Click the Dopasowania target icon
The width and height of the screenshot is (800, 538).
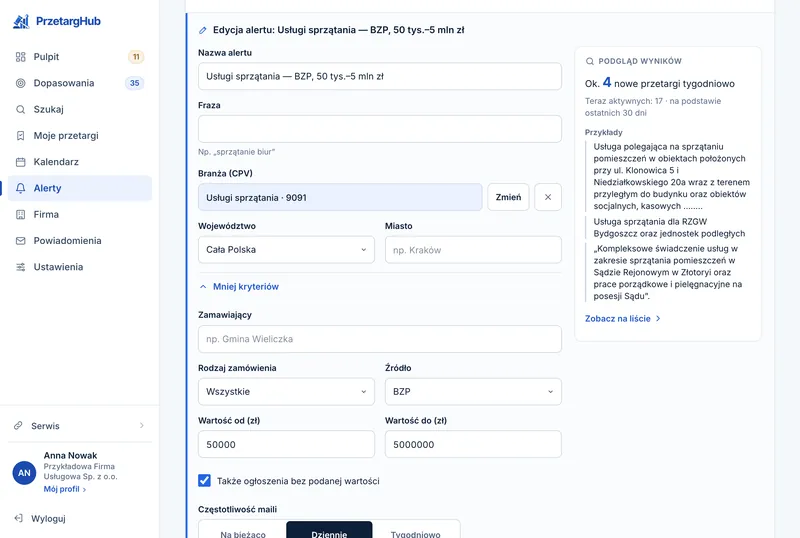click(x=20, y=83)
